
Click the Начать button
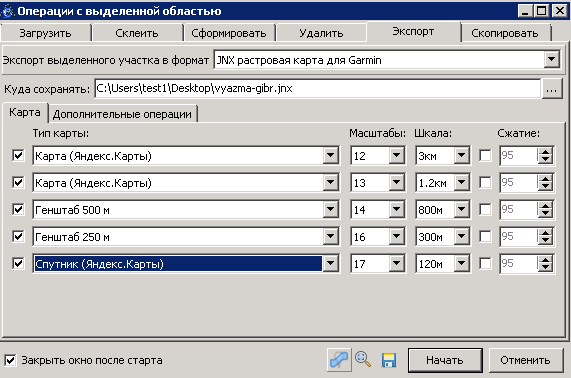[445, 360]
